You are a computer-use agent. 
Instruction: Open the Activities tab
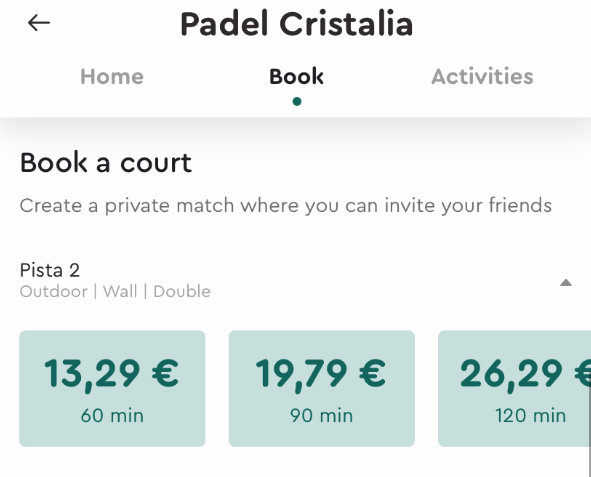[482, 76]
